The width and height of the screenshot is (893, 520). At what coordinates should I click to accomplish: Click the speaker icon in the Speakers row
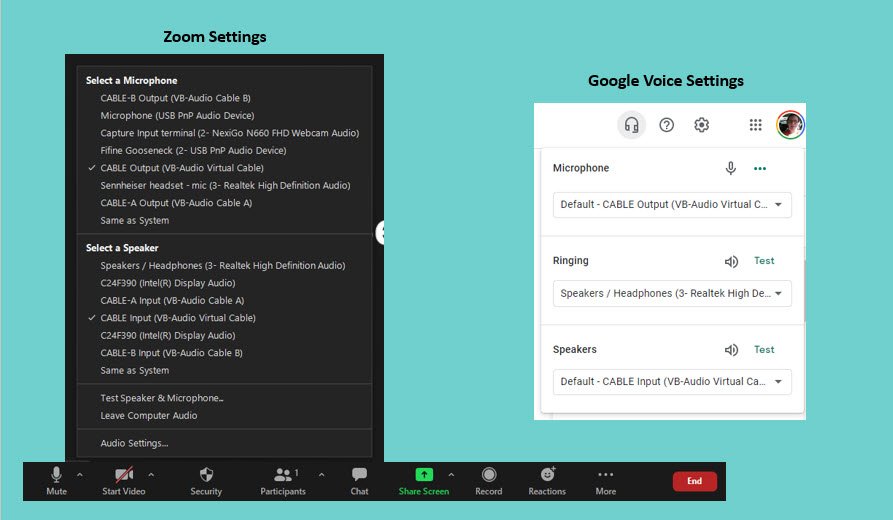731,350
